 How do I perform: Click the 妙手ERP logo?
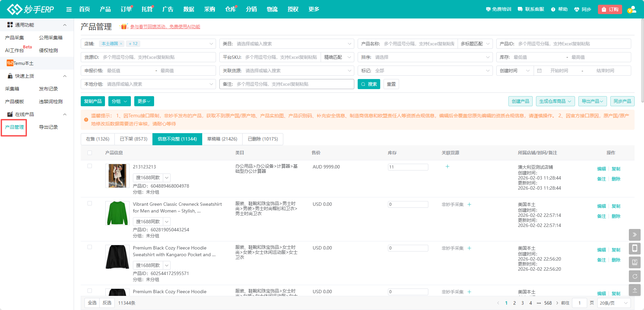coord(31,9)
